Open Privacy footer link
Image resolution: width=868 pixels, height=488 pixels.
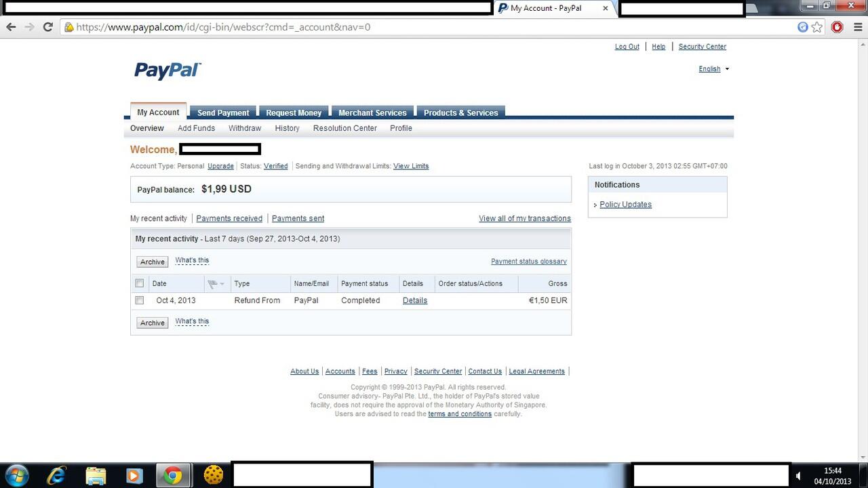[395, 371]
